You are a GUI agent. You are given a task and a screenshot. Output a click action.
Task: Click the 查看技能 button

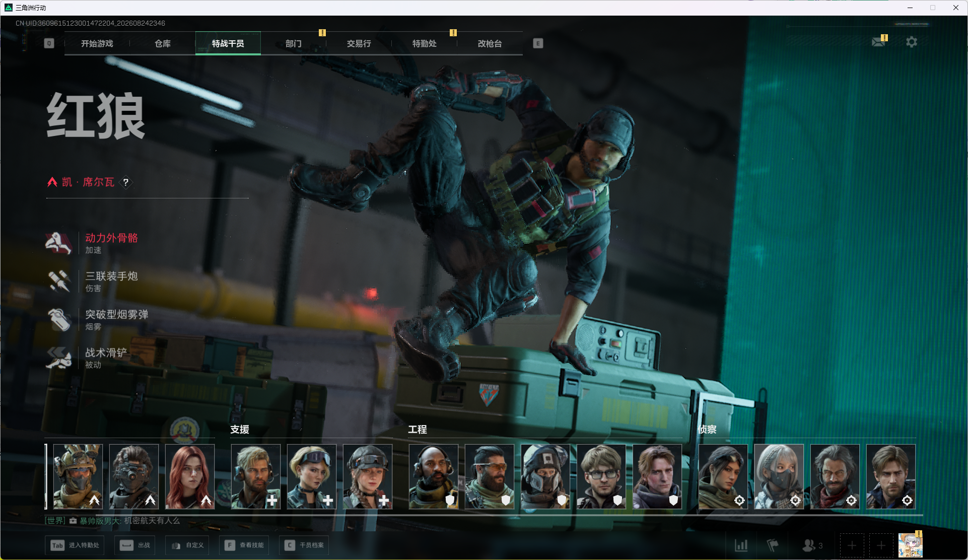pos(244,545)
